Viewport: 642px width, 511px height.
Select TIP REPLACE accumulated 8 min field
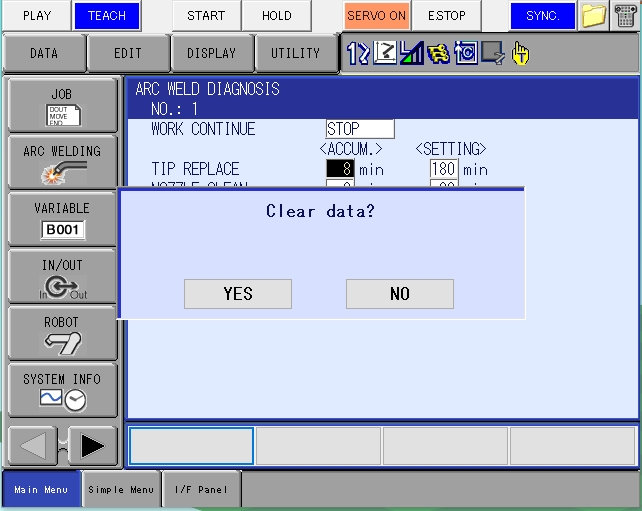(340, 169)
